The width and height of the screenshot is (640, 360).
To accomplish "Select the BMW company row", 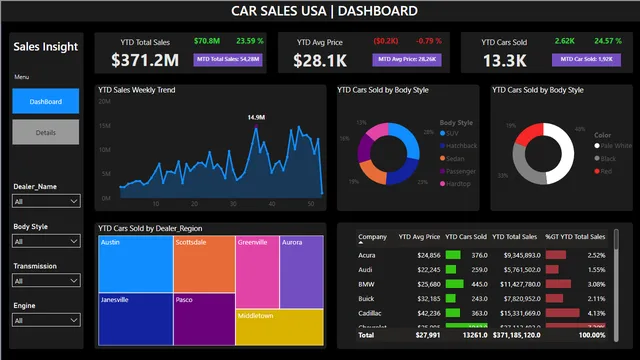I will click(482, 284).
